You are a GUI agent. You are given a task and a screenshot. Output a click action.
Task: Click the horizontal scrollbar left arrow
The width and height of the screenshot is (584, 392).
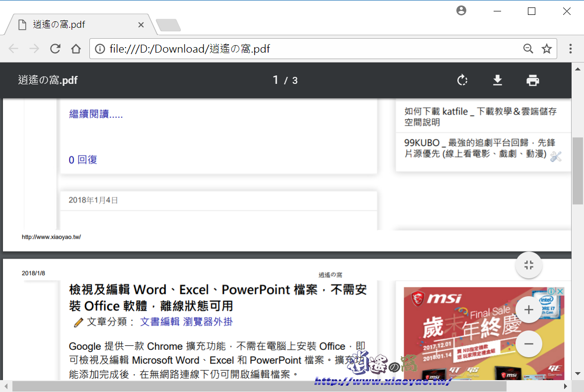(x=6, y=387)
